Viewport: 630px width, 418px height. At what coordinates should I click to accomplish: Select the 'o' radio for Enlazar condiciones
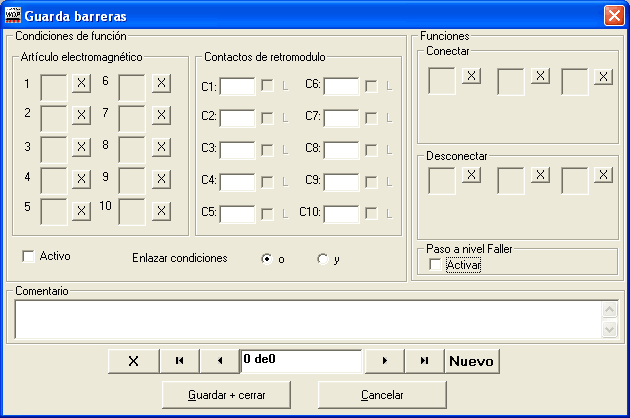point(267,259)
